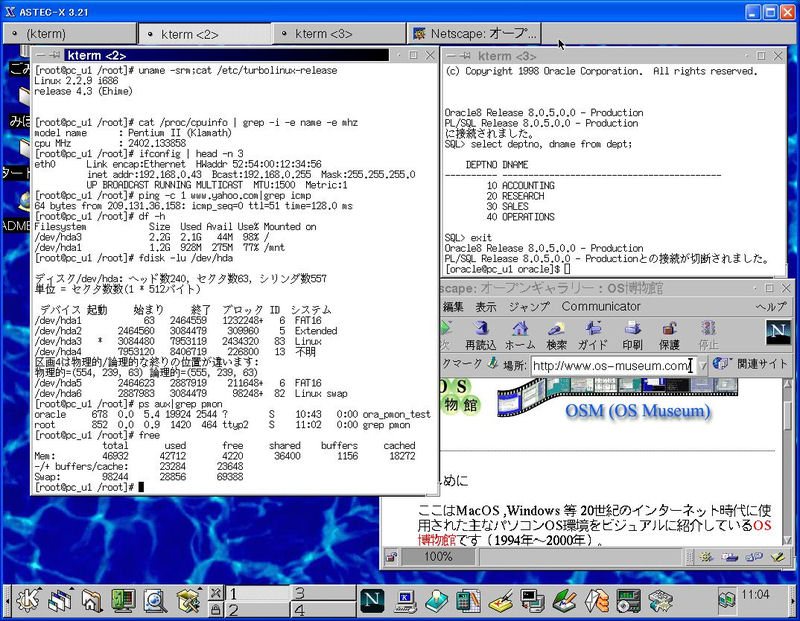Open the notes checklist icon in panel
Viewport: 800px width, 621px height.
[x=501, y=601]
